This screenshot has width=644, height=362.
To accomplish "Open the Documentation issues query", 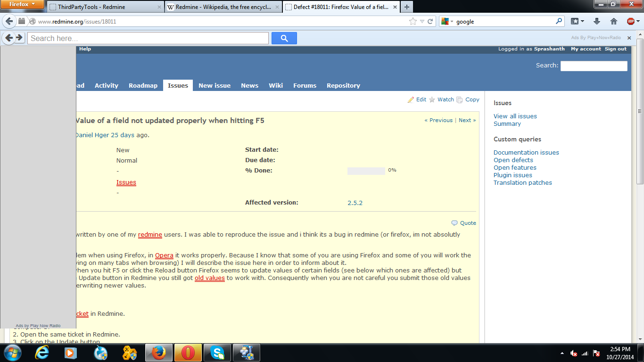I will tap(526, 152).
